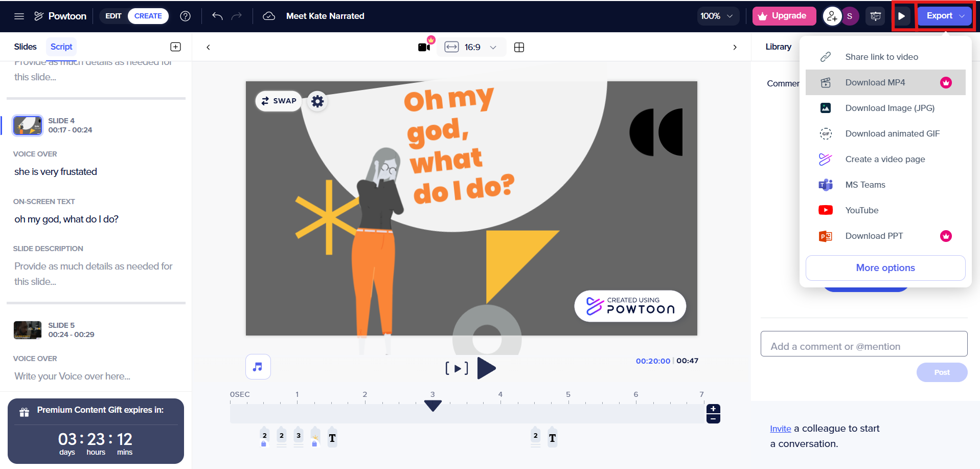
Task: Select the star object marker on timeline
Action: click(x=315, y=437)
